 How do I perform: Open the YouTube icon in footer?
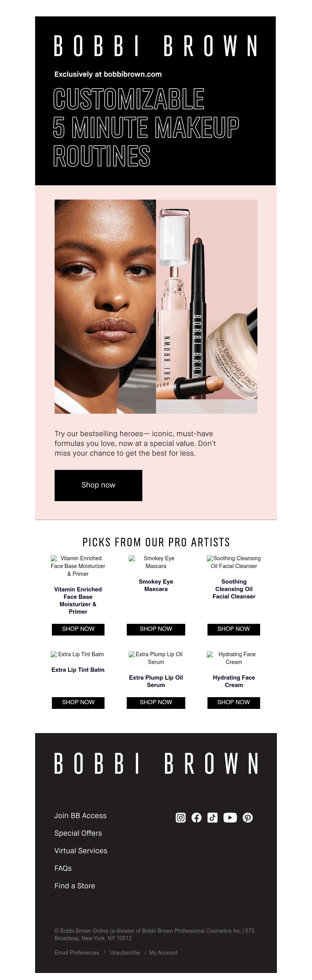click(230, 817)
